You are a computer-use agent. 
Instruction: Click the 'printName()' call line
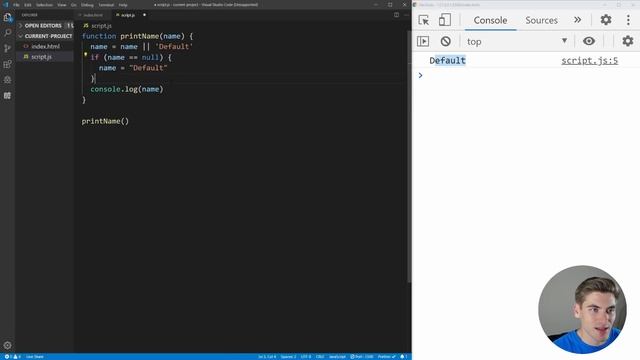(105, 121)
